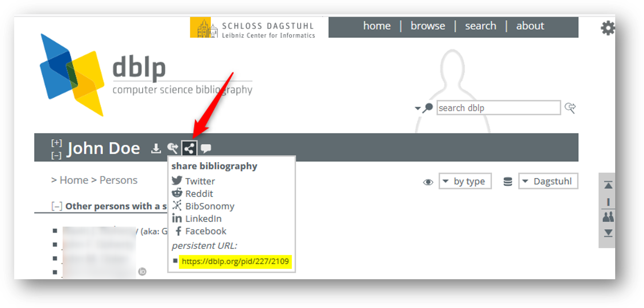Open the Schloss Dagstuhl logo link

(x=253, y=27)
